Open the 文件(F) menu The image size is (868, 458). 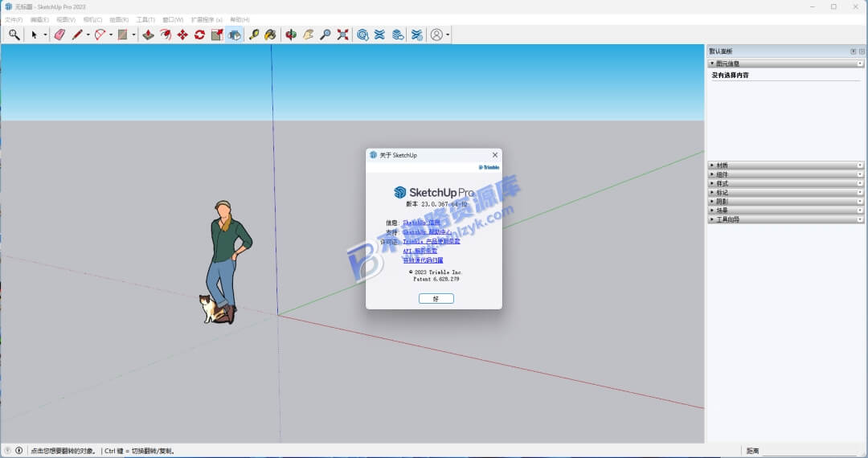pos(14,19)
